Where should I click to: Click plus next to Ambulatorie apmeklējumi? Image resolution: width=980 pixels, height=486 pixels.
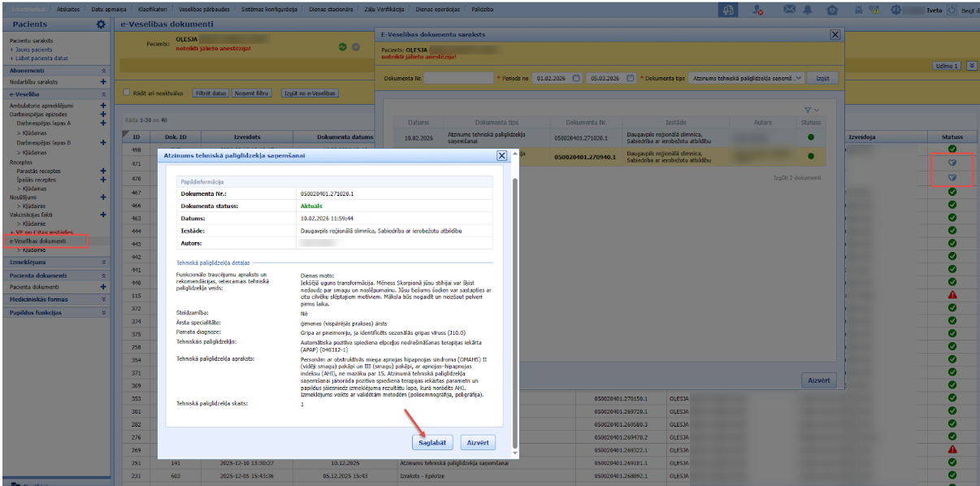(x=103, y=106)
